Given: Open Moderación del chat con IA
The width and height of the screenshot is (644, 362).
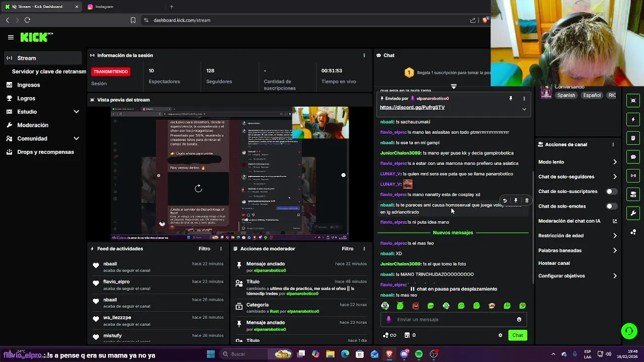Looking at the screenshot, I should click(x=578, y=221).
